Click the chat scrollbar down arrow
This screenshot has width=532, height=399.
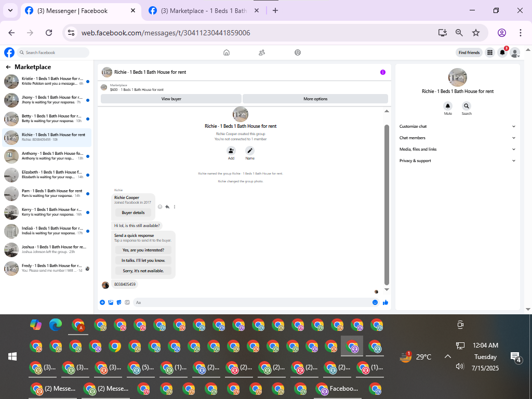(x=387, y=289)
